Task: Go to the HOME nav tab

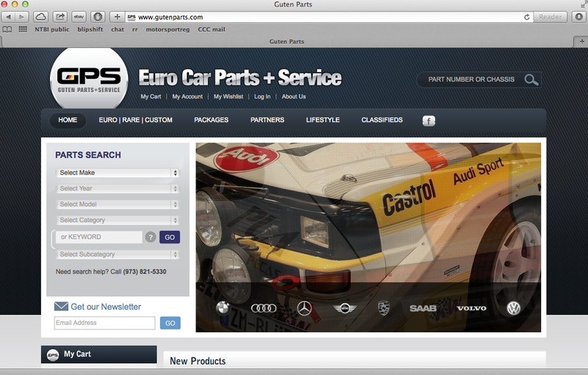Action: (68, 120)
